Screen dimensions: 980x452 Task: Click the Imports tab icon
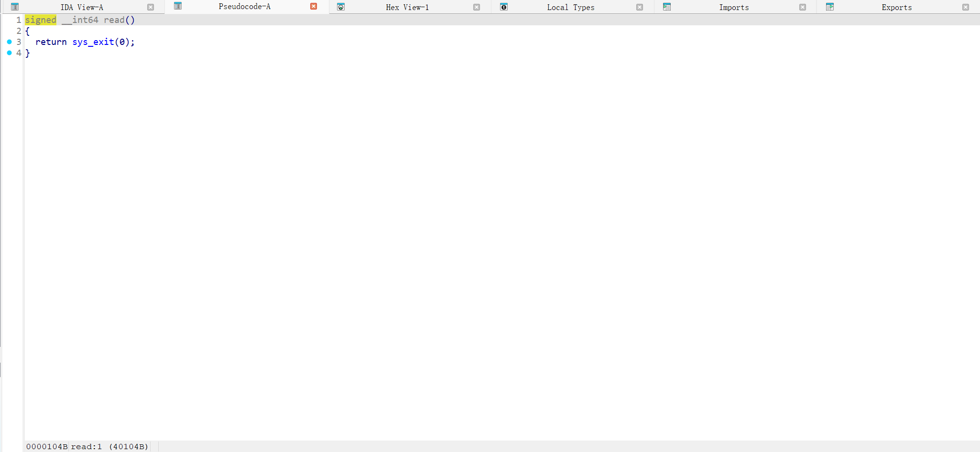pos(667,7)
